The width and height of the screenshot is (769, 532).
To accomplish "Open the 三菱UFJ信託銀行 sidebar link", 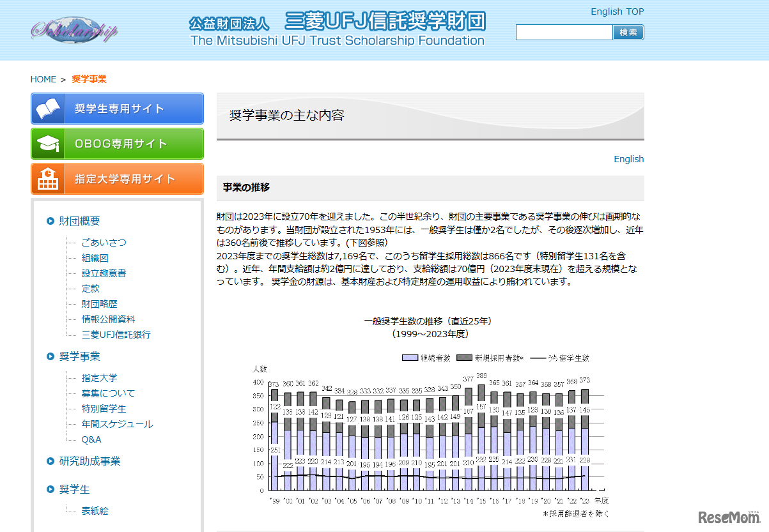I will coord(116,335).
